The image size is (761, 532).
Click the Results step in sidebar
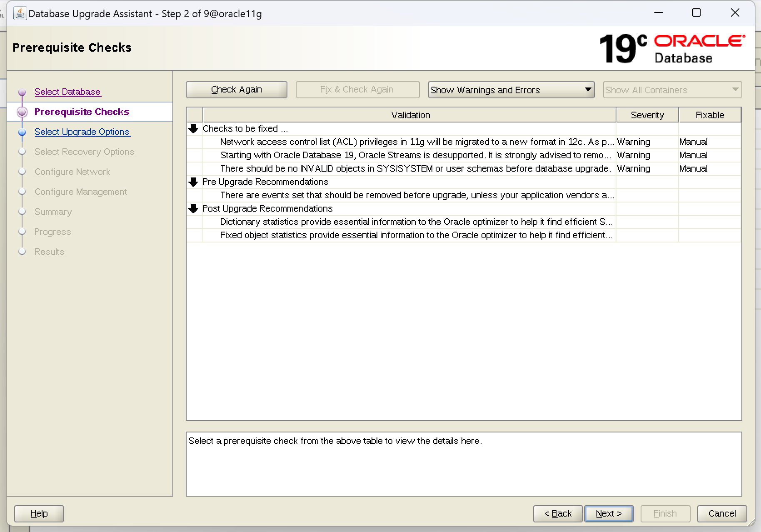(49, 252)
